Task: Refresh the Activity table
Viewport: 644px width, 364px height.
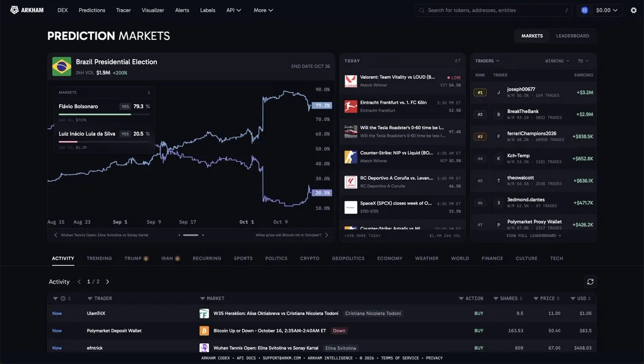Action: tap(590, 281)
